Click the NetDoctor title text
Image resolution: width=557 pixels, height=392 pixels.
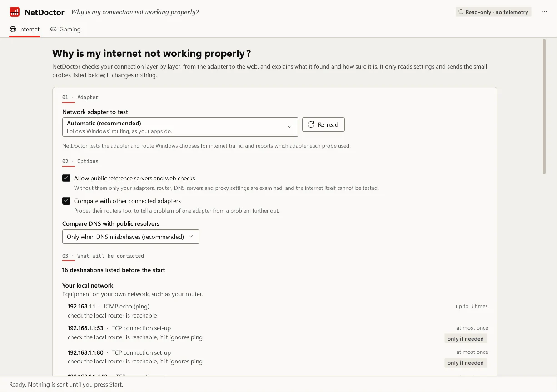point(45,12)
